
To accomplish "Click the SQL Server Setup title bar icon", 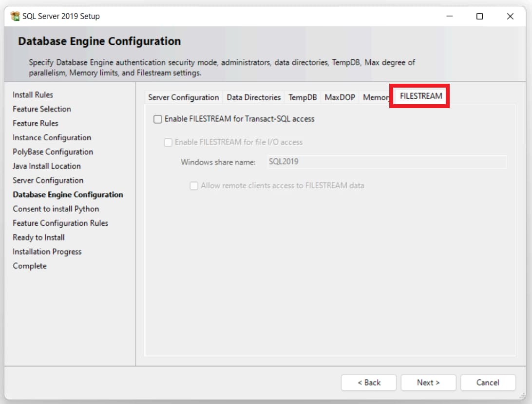I will click(15, 17).
